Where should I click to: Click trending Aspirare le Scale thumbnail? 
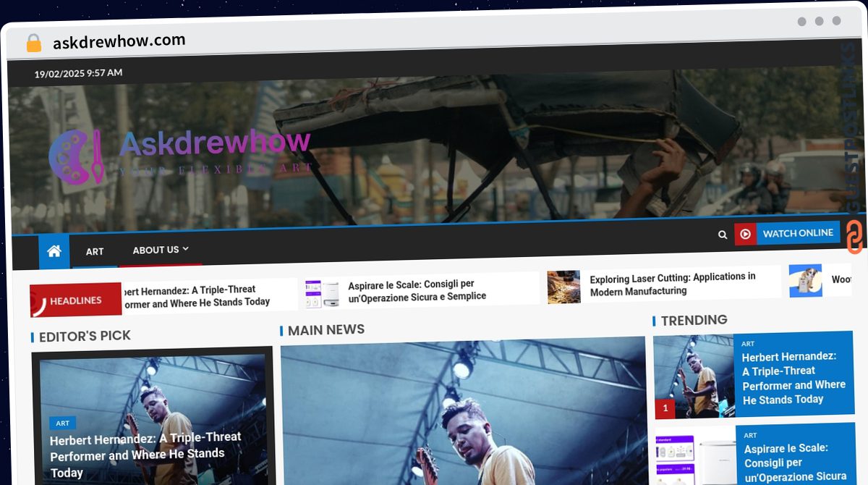click(x=696, y=456)
